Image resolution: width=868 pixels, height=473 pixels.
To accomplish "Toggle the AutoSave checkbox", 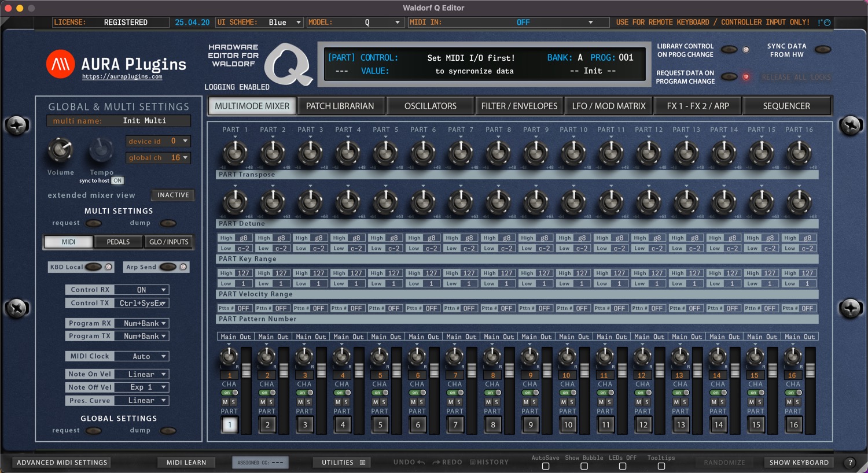I will [546, 466].
